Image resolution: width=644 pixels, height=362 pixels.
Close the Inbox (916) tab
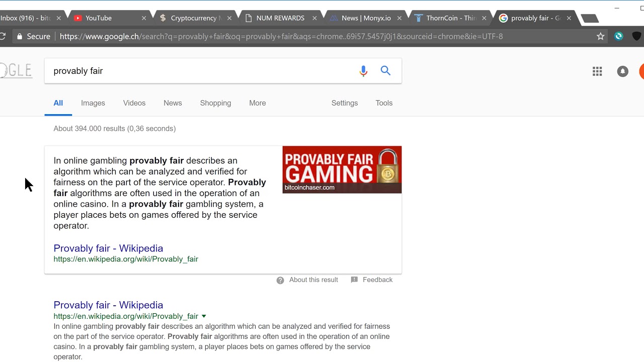pyautogui.click(x=58, y=18)
